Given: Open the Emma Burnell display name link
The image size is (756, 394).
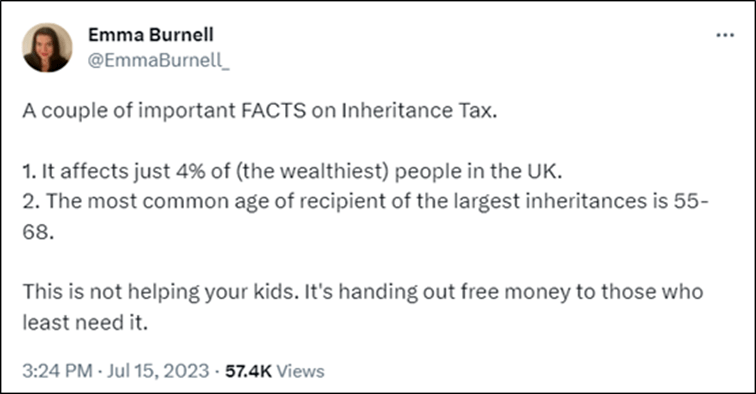Looking at the screenshot, I should coord(151,35).
